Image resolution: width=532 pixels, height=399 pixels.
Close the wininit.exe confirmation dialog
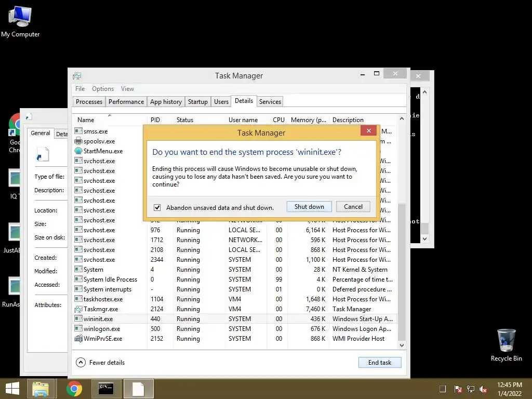[368, 130]
